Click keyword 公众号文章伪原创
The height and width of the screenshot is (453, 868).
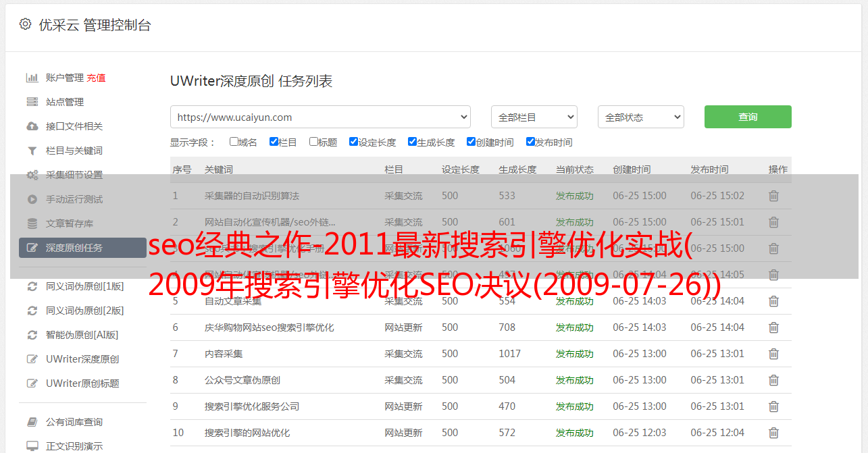click(x=242, y=380)
